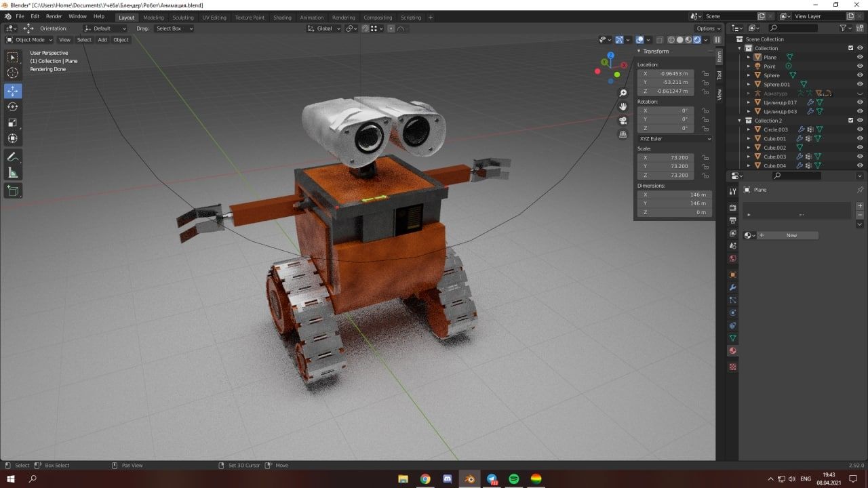Select the combined Transform tool
Screen dimensions: 868x488
pyautogui.click(x=13, y=138)
